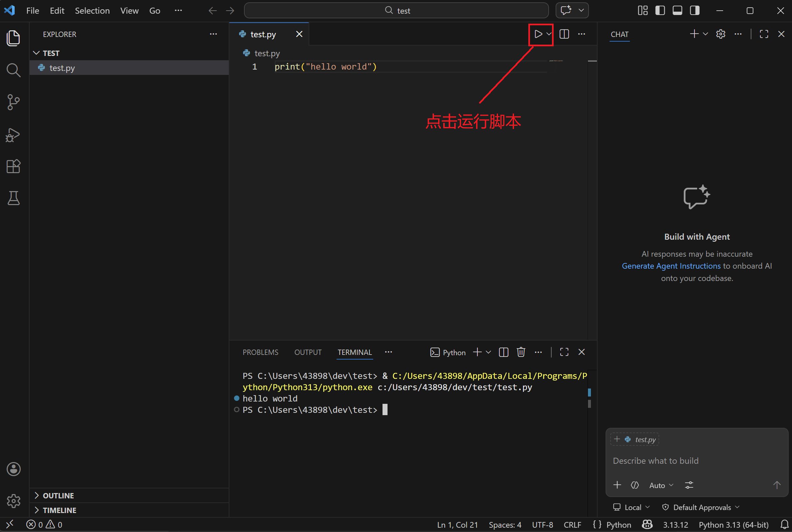
Task: Toggle the bottom panel visibility
Action: coord(677,11)
